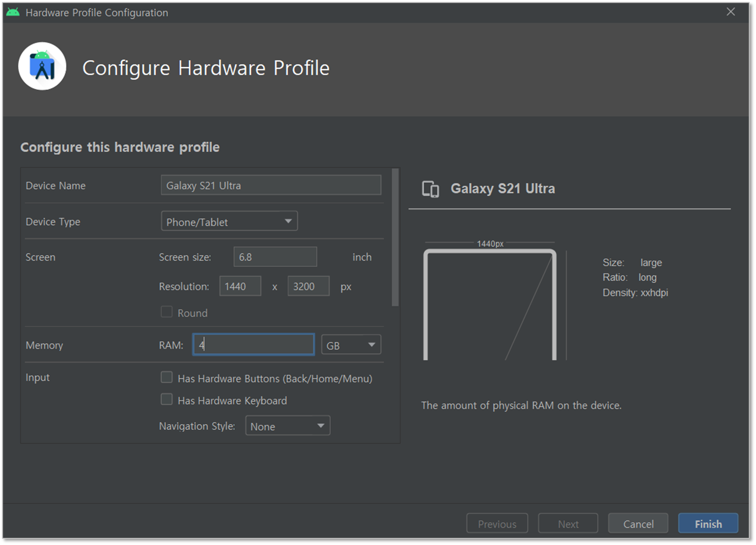This screenshot has height=545, width=756.
Task: Click the RAM value input field
Action: pos(253,344)
